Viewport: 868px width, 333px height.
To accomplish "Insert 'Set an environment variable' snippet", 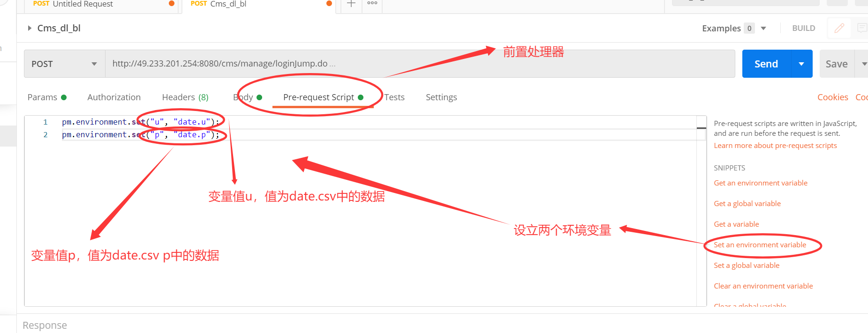I will (760, 245).
